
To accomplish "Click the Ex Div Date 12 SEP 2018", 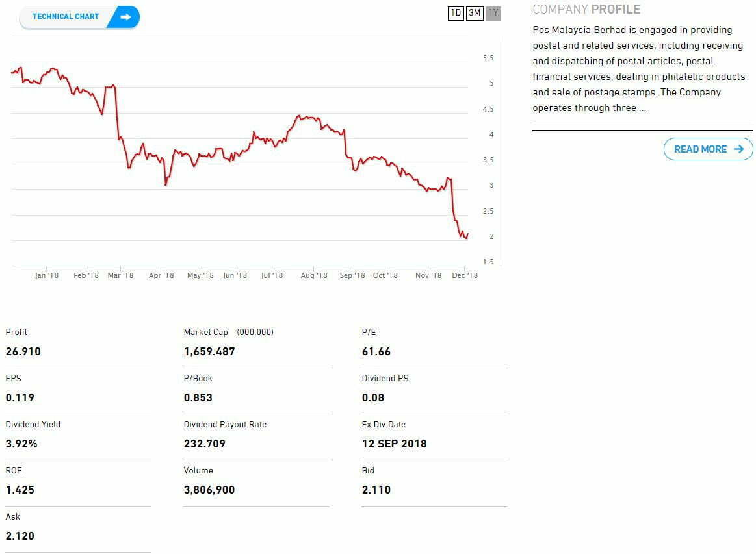I will click(x=394, y=444).
